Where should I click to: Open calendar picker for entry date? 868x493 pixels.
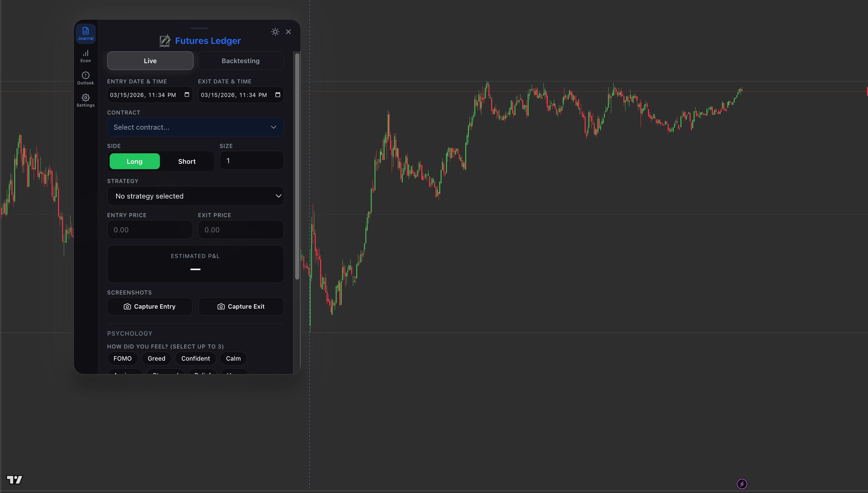[187, 95]
